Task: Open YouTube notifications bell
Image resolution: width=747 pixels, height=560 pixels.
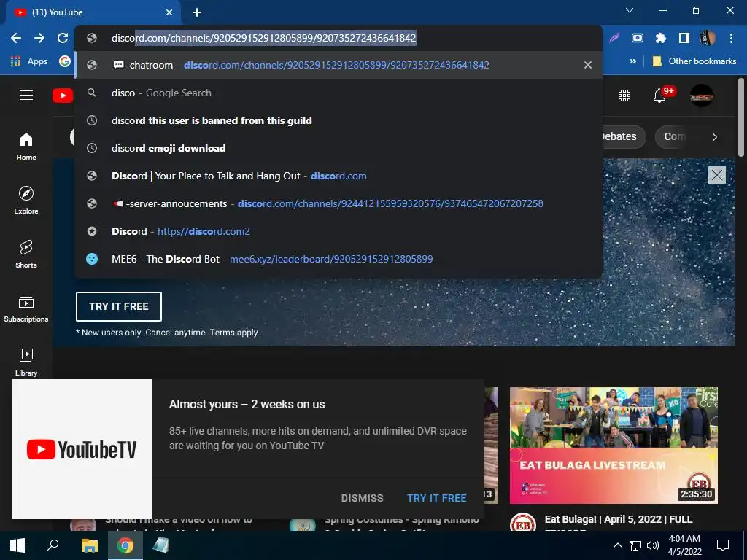Action: (659, 96)
